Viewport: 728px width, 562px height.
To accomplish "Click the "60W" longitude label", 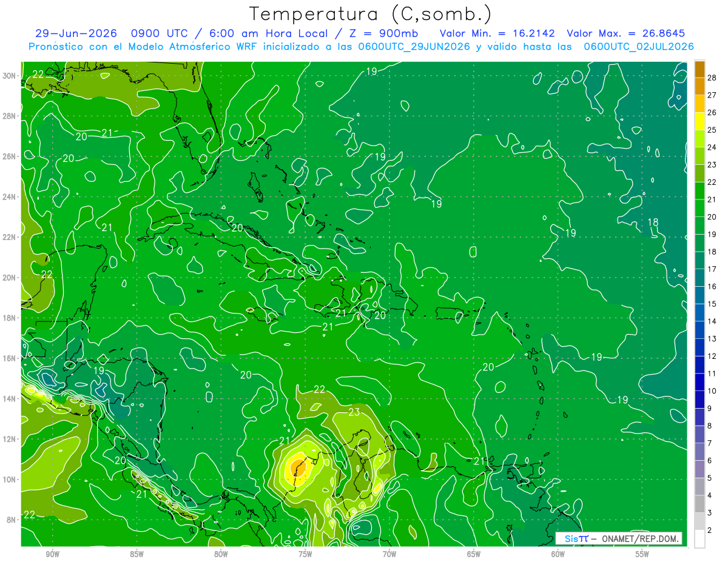I will 558,554.
